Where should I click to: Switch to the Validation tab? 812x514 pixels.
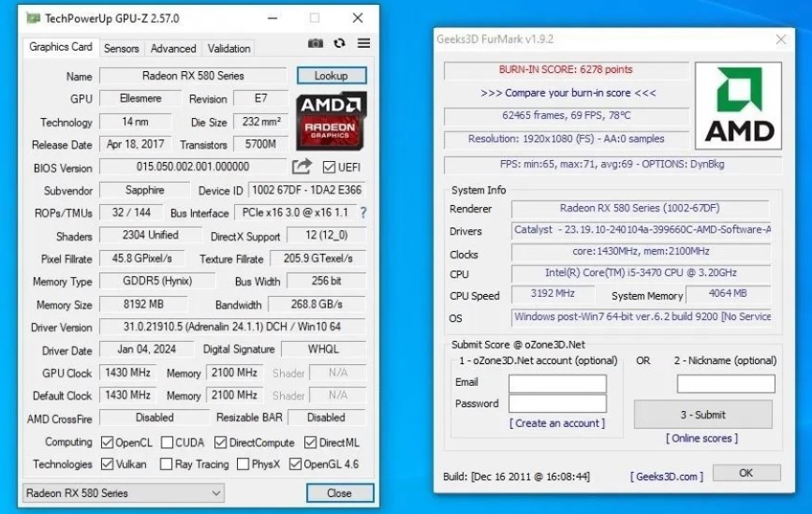[x=229, y=49]
